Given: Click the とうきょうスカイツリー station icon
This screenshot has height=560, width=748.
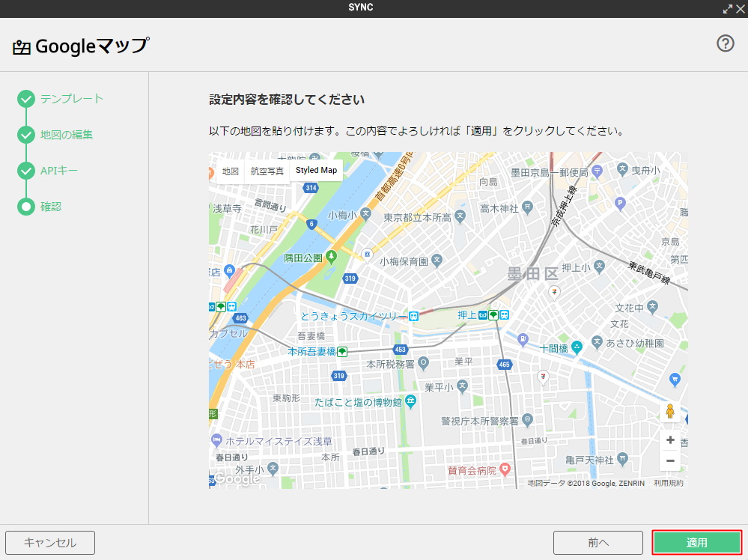Looking at the screenshot, I should pyautogui.click(x=413, y=316).
